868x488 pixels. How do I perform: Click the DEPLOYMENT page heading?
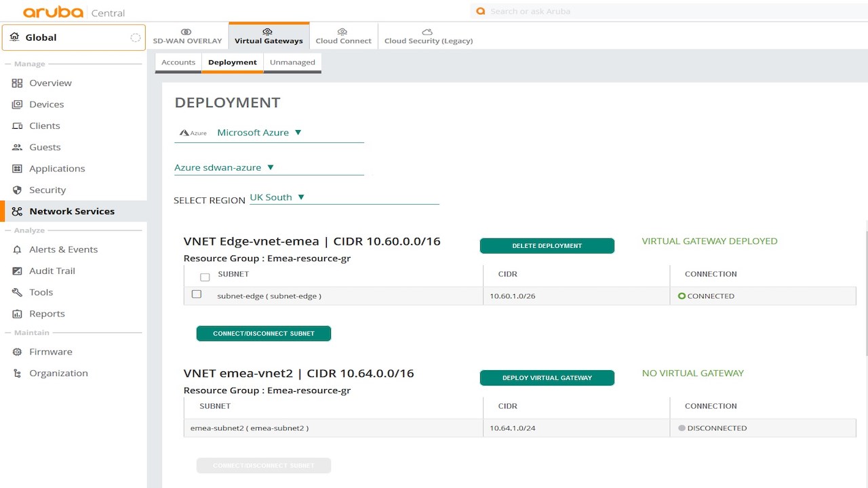coord(227,102)
